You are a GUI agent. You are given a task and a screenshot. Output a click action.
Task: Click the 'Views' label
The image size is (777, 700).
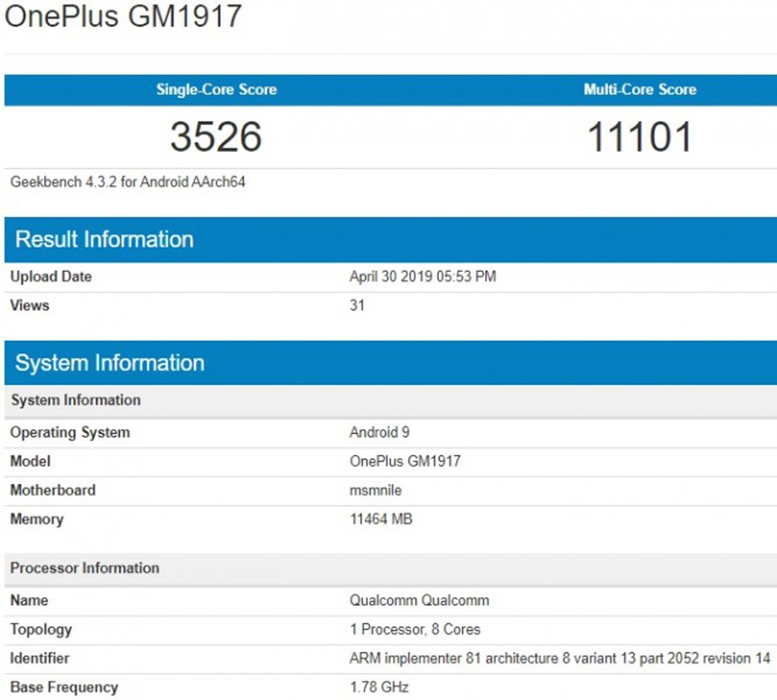click(29, 306)
